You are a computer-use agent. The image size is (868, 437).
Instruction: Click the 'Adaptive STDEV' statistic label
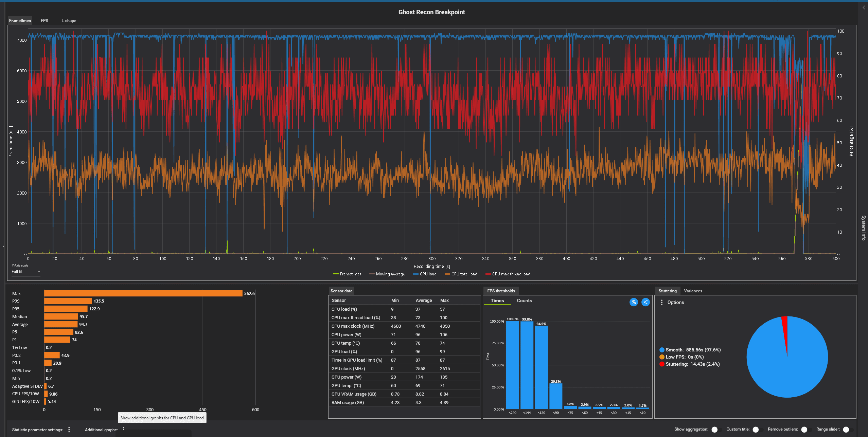[27, 386]
